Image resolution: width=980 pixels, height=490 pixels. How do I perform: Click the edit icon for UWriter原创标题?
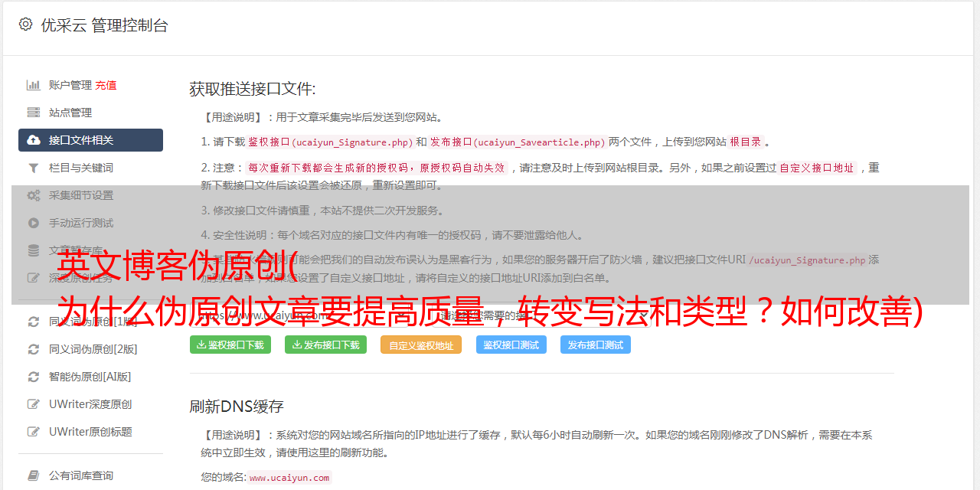click(x=34, y=432)
